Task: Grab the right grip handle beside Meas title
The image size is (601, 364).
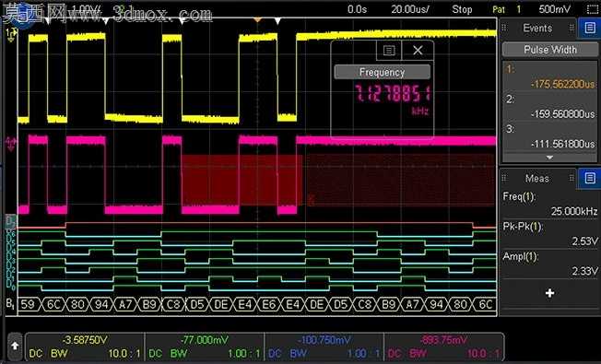Action: tap(572, 178)
